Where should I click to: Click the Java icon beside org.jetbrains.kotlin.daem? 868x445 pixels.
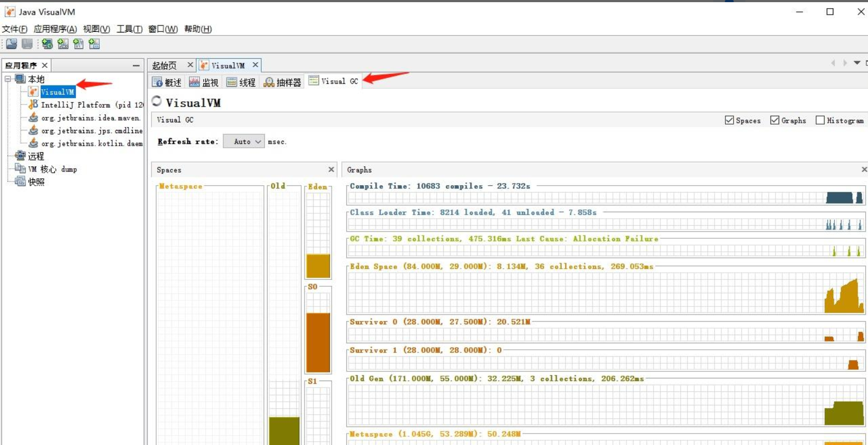(x=34, y=143)
